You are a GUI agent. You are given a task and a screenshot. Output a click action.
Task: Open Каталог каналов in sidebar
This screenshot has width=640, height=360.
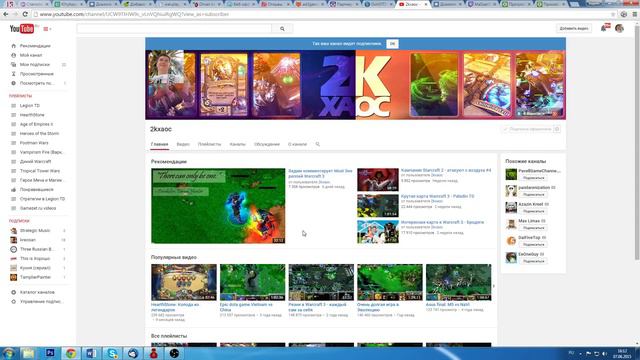click(x=37, y=292)
